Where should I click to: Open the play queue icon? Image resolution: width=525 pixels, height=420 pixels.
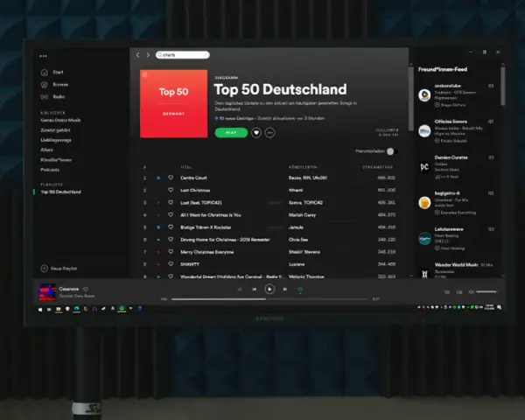click(x=447, y=292)
